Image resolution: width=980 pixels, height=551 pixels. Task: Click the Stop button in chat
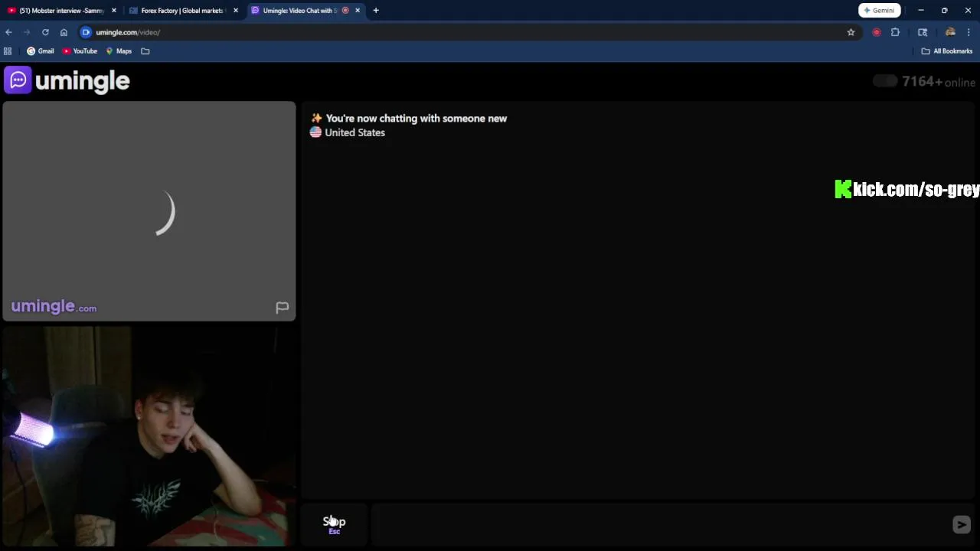click(335, 524)
